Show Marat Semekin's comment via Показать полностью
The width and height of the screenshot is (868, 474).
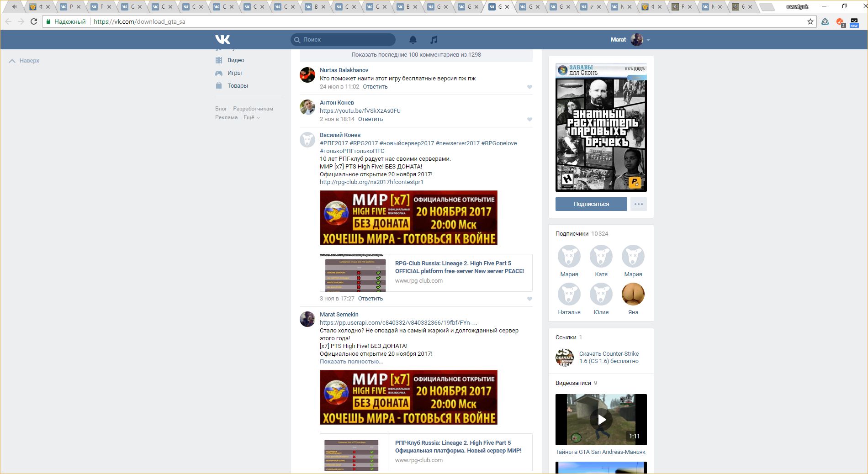351,362
